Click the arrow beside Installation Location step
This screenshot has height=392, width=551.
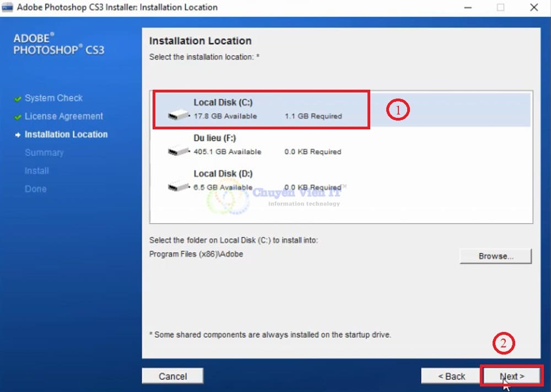pos(18,135)
